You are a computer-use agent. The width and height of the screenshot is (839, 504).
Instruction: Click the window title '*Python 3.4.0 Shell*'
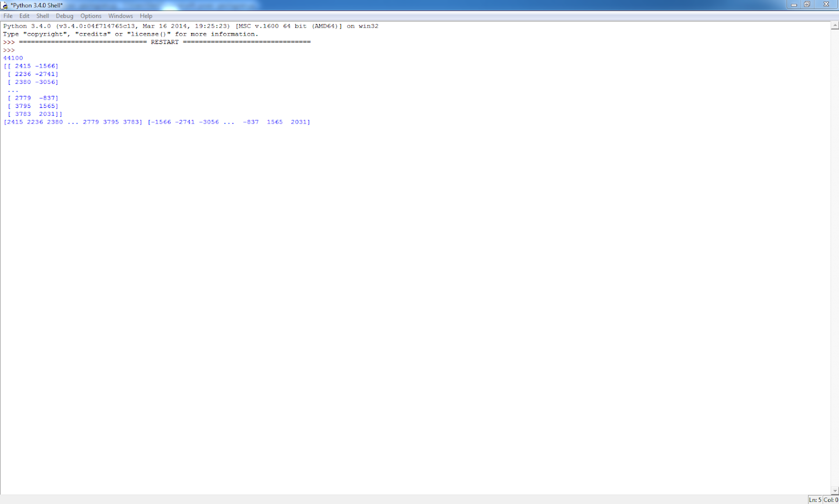click(x=37, y=5)
